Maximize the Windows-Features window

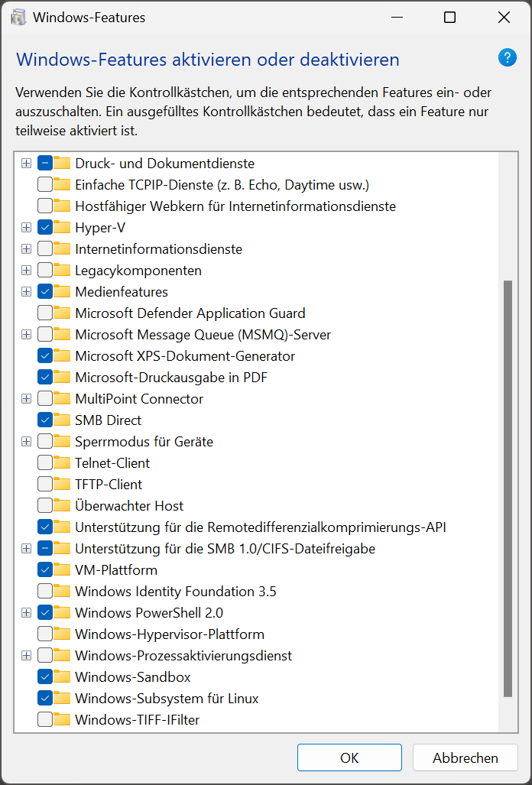(450, 18)
